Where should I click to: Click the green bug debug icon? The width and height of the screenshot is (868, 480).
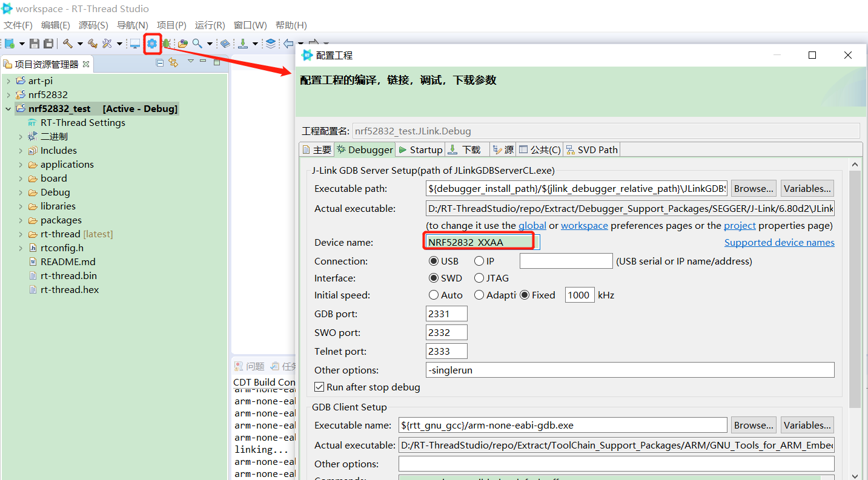tap(166, 44)
